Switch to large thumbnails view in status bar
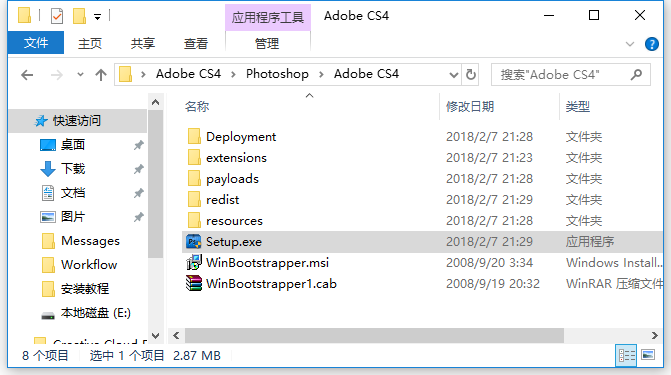 coord(648,355)
